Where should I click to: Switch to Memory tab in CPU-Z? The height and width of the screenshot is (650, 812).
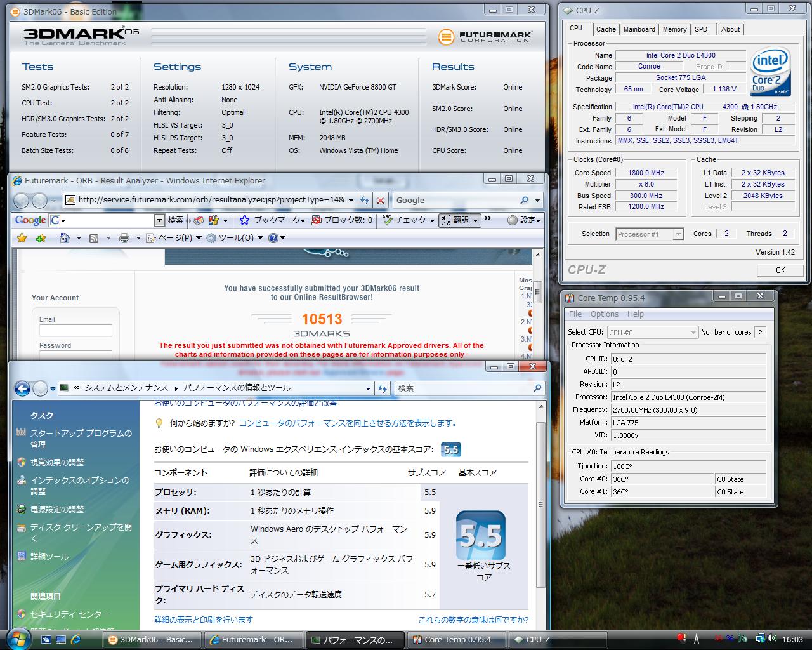point(674,29)
